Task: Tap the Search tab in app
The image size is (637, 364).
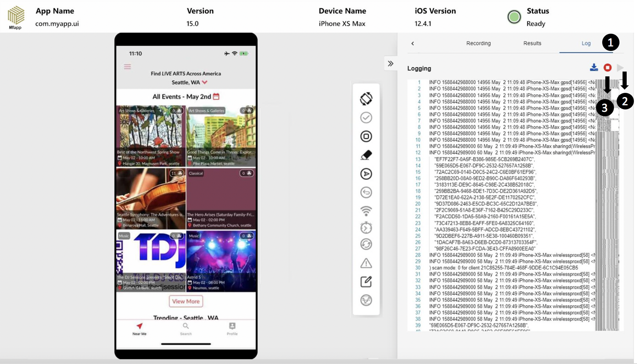Action: coord(186,329)
